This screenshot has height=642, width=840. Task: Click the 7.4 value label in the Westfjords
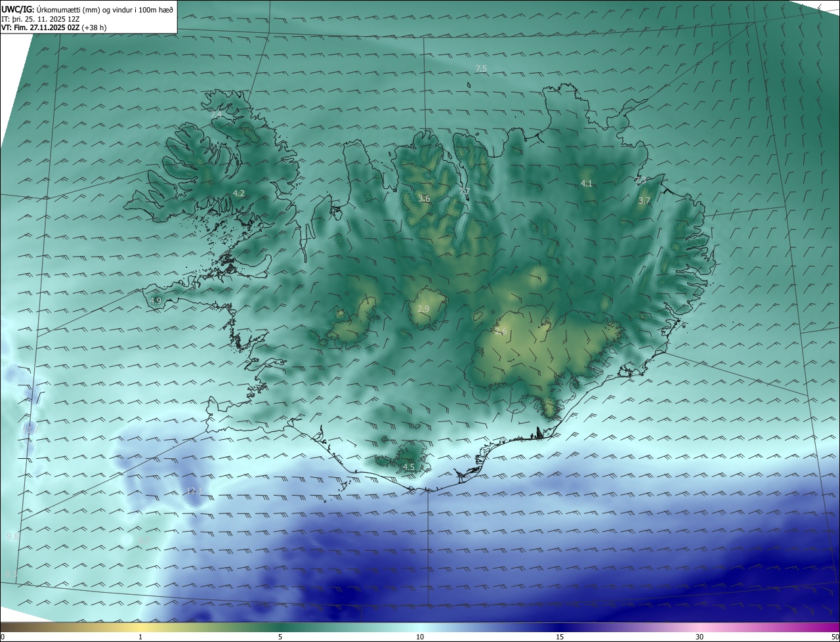tap(217, 115)
